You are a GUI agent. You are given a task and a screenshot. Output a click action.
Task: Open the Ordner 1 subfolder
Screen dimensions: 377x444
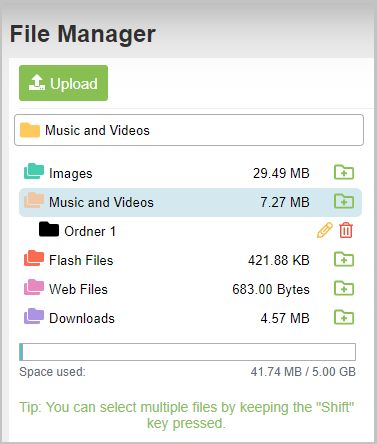(90, 231)
